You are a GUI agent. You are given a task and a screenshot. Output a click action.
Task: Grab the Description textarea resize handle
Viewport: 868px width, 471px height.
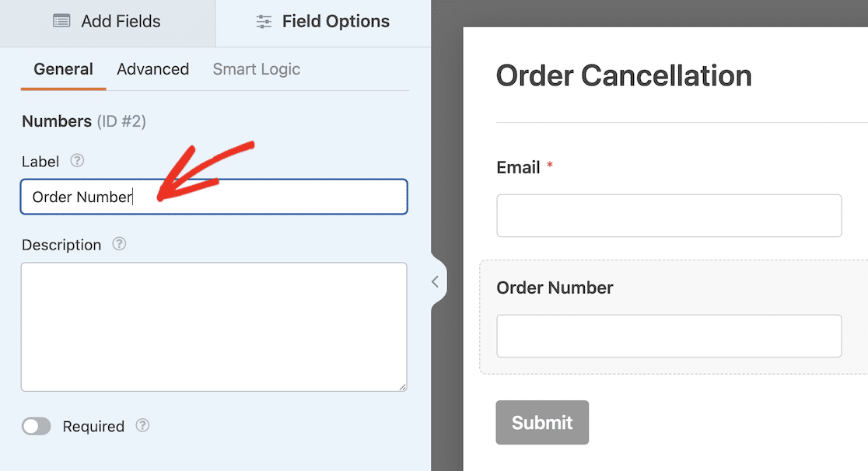tap(402, 386)
